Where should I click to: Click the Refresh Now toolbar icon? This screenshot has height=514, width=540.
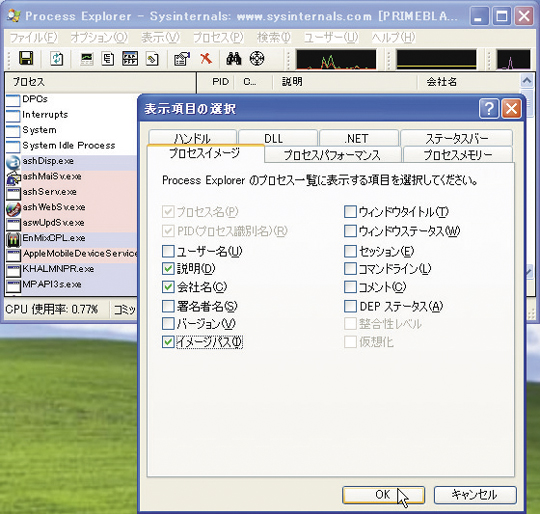click(x=57, y=59)
